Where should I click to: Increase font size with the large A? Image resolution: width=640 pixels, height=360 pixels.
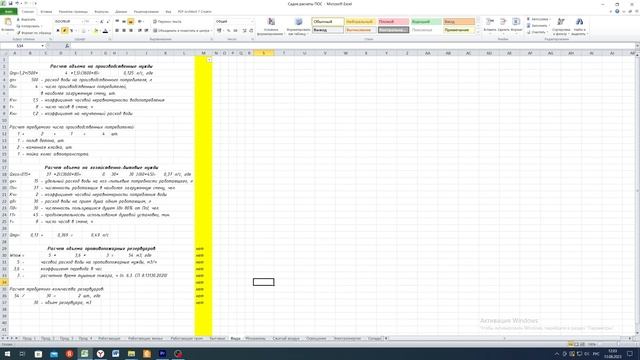(x=102, y=21)
